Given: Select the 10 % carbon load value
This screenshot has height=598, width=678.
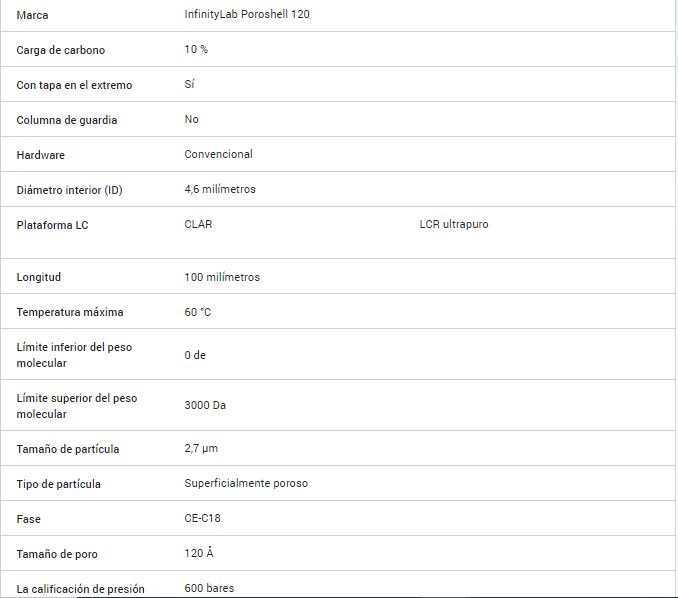Looking at the screenshot, I should pos(196,50).
